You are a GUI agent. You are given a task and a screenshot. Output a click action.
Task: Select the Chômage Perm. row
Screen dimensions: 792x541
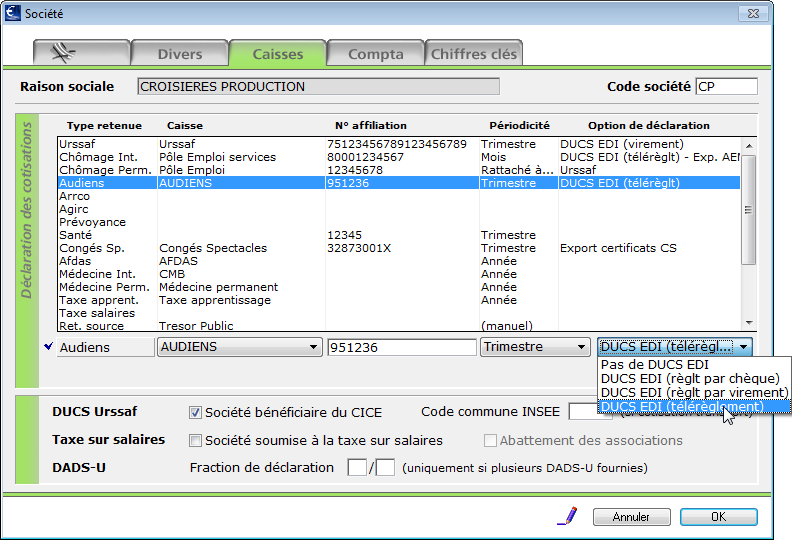click(399, 170)
